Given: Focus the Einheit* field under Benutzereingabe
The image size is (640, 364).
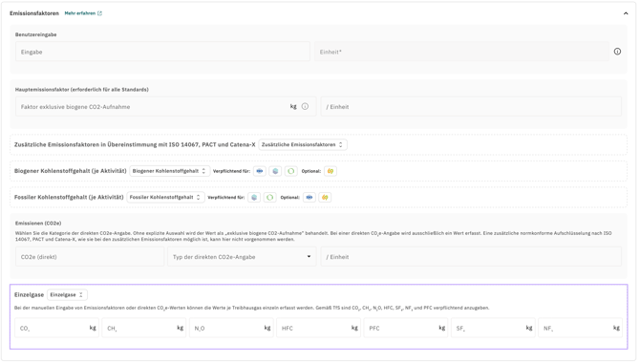Looking at the screenshot, I should click(461, 52).
